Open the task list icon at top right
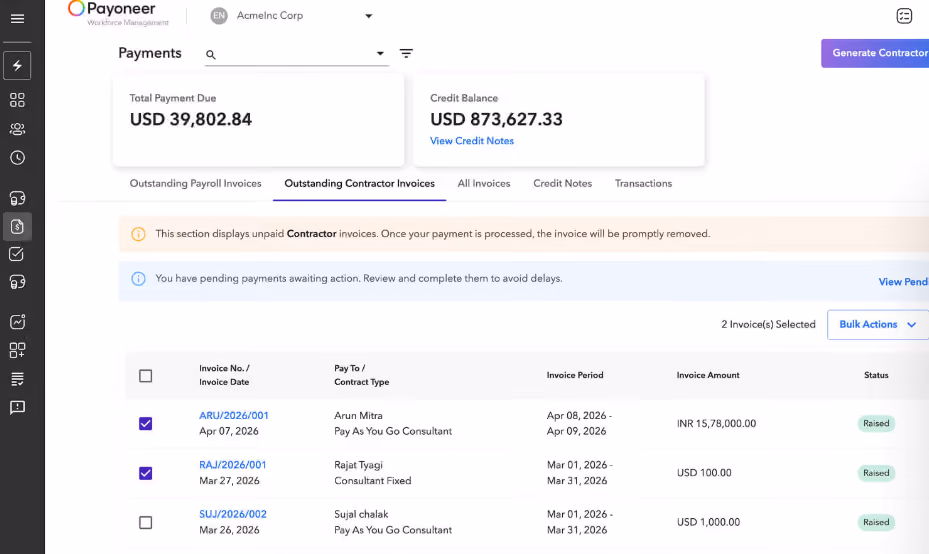This screenshot has width=929, height=554. (x=904, y=15)
